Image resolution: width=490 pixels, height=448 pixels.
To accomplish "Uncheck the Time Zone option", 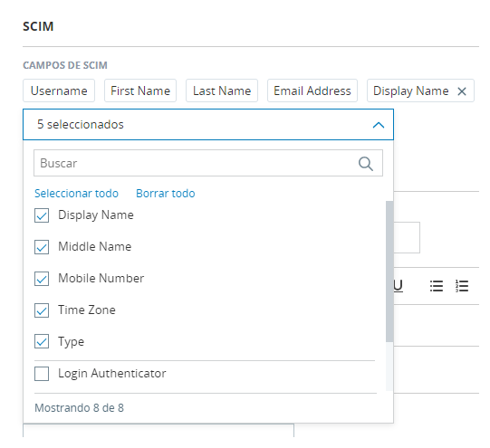I will (x=42, y=310).
